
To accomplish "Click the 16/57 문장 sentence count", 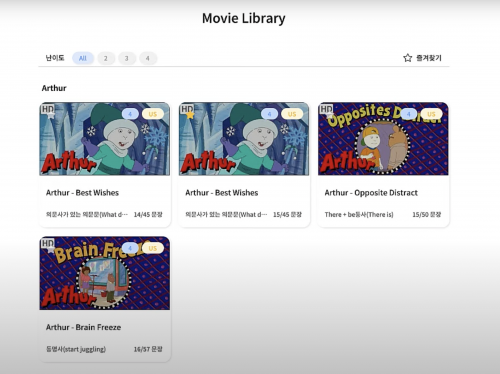I will pos(148,349).
